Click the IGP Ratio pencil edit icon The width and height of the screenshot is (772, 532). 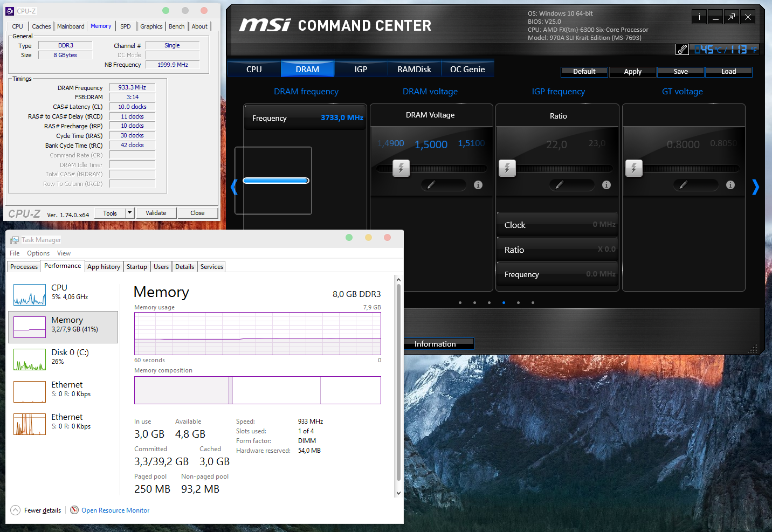point(559,185)
